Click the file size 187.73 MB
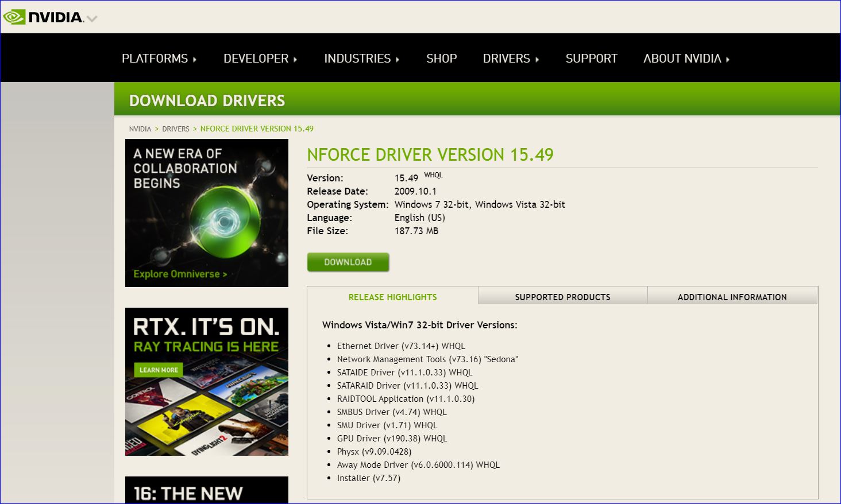Viewport: 841px width, 504px height. [416, 231]
